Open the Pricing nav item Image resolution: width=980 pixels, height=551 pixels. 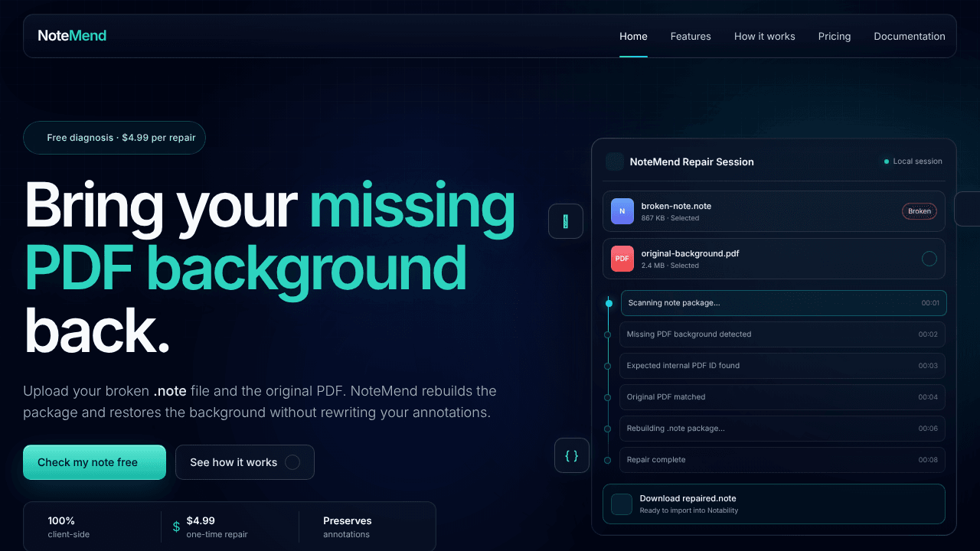click(x=835, y=36)
